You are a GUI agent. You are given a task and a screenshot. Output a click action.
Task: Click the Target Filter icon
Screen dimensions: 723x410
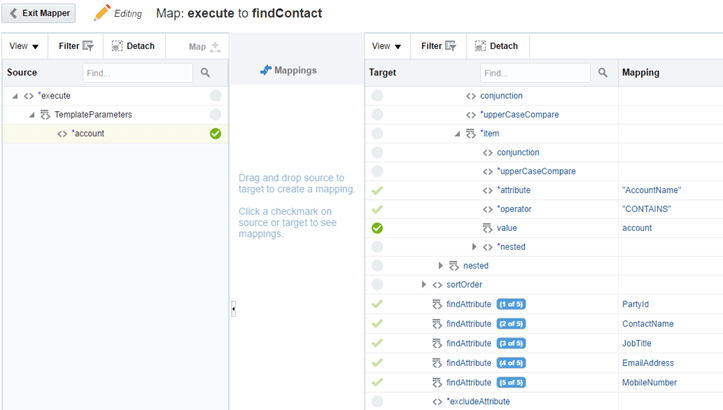pos(450,46)
